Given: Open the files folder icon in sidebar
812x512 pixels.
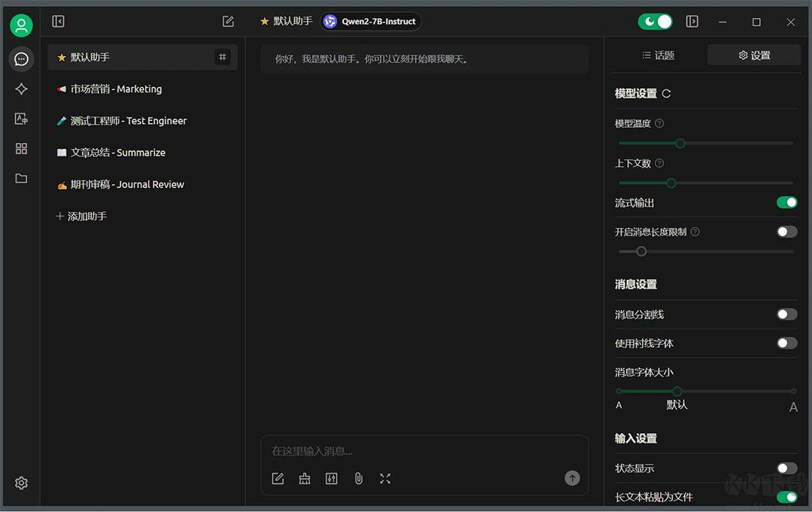Looking at the screenshot, I should 21,179.
